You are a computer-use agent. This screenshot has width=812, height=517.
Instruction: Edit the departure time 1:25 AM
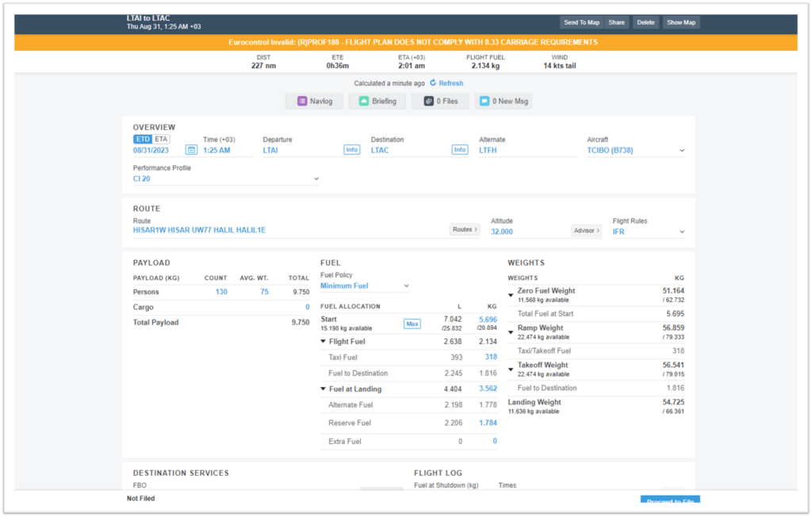228,150
